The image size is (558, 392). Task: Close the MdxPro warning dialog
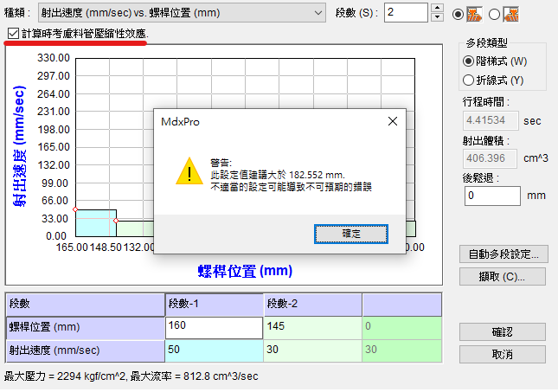point(393,122)
